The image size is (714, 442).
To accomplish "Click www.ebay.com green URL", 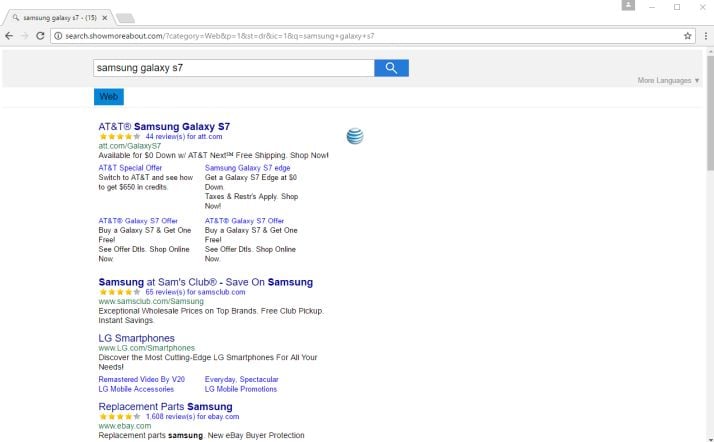I will (125, 426).
